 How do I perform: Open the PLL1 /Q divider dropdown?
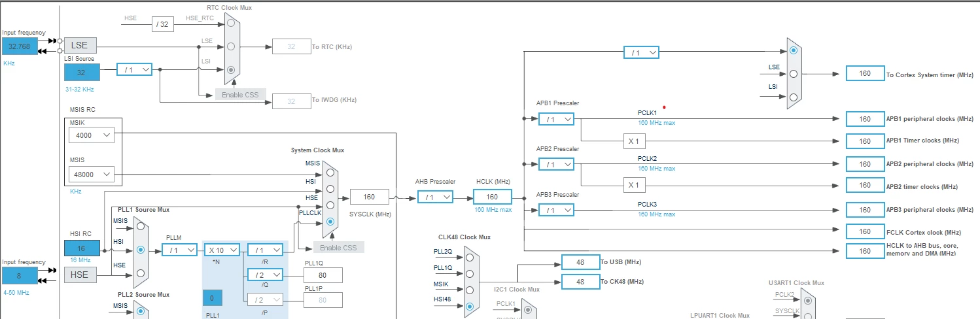tap(265, 275)
